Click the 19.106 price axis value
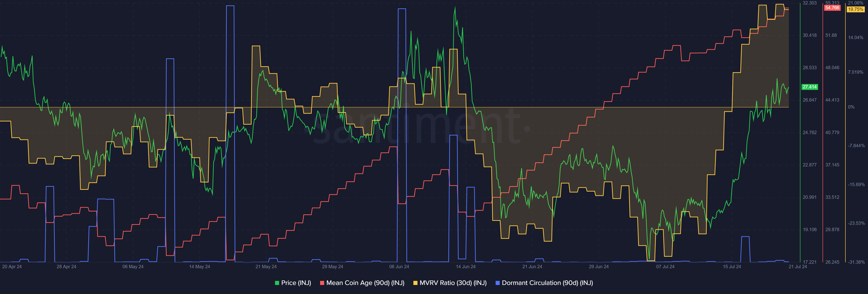This screenshot has width=868, height=294. (x=809, y=230)
